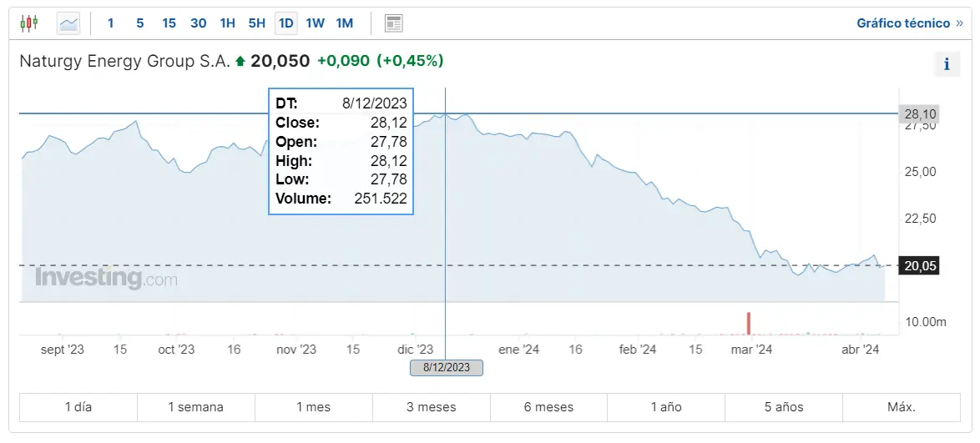Image resolution: width=980 pixels, height=443 pixels.
Task: Select the 1D interval
Action: click(286, 23)
